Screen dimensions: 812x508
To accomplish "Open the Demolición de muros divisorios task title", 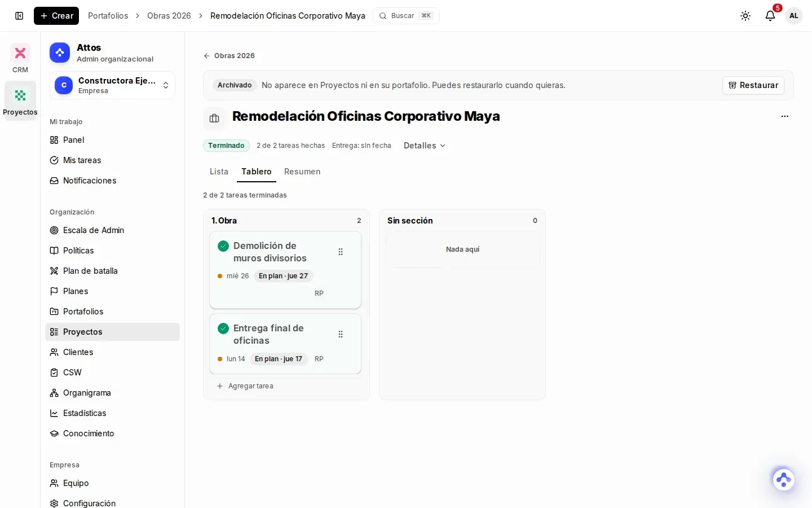I will click(x=270, y=252).
